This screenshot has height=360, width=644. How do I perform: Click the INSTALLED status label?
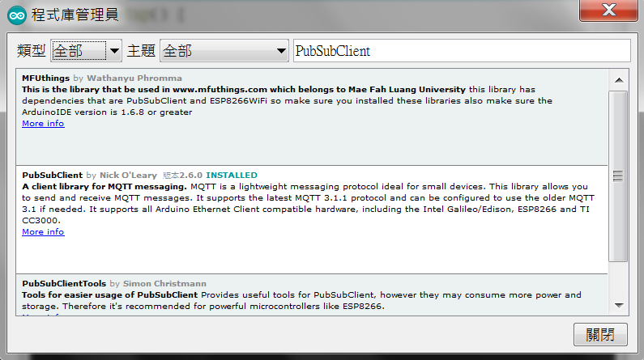coord(232,175)
